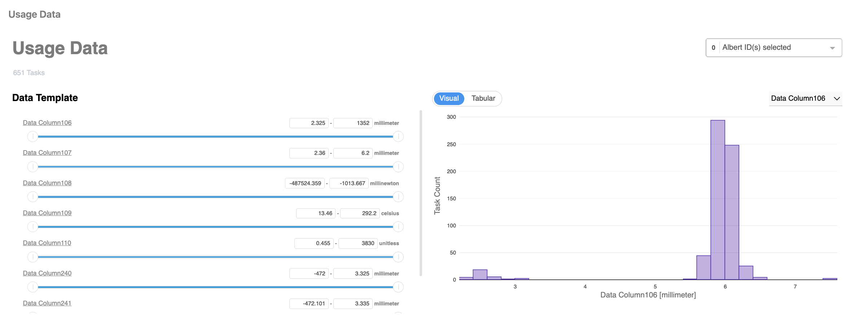The image size is (868, 322).
Task: Open the Albert ID(s) selected dropdown
Action: 773,48
